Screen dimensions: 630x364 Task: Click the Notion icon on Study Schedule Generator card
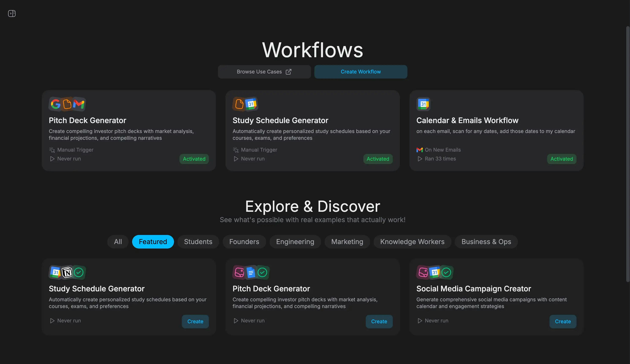point(67,272)
